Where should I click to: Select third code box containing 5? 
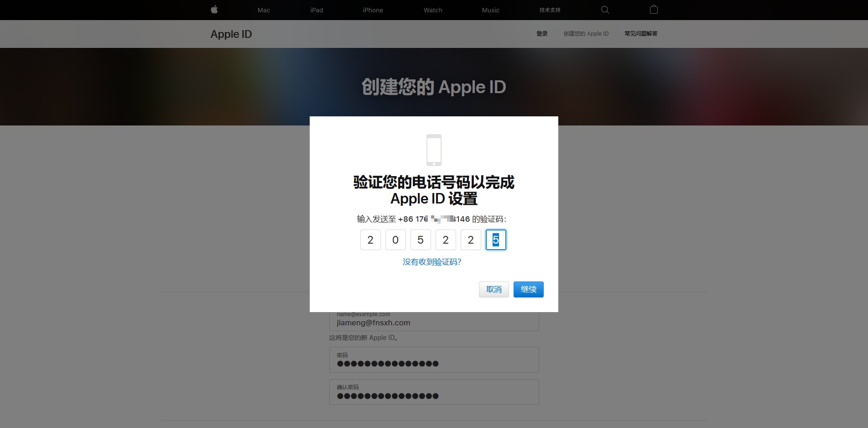(421, 240)
